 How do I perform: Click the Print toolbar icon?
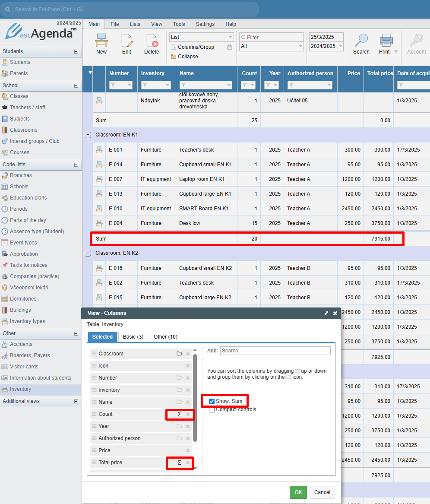pyautogui.click(x=386, y=41)
